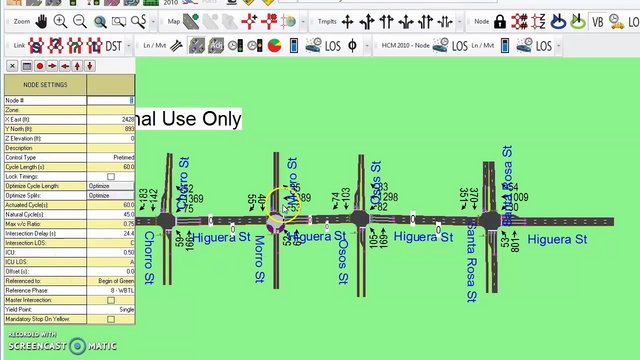Select the Chorro St intersection node
The height and width of the screenshot is (360, 640).
[166, 221]
